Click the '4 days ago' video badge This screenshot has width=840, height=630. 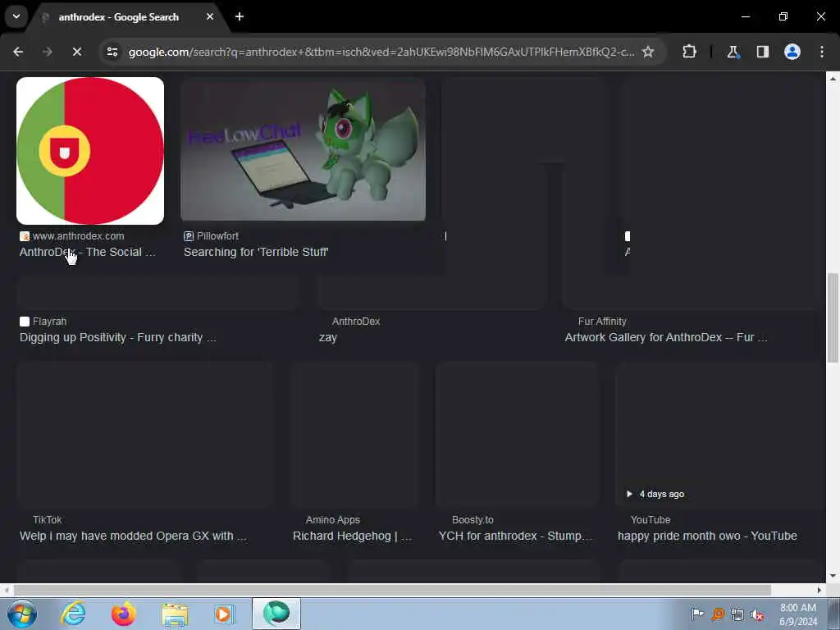tap(655, 494)
